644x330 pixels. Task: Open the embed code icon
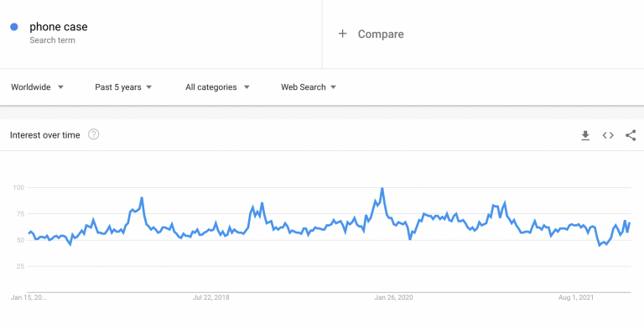[x=608, y=135]
